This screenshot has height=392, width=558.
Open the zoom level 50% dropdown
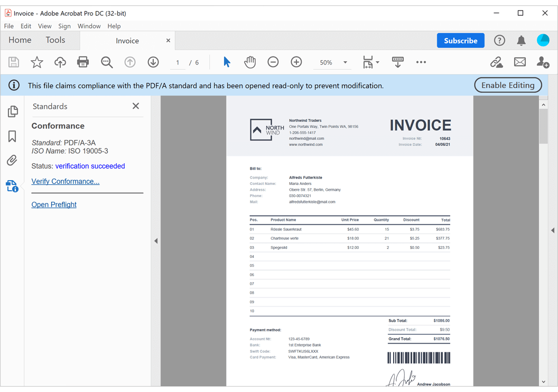pos(332,62)
